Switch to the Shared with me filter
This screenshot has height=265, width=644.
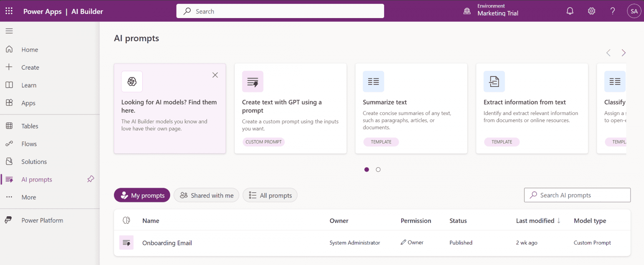206,195
